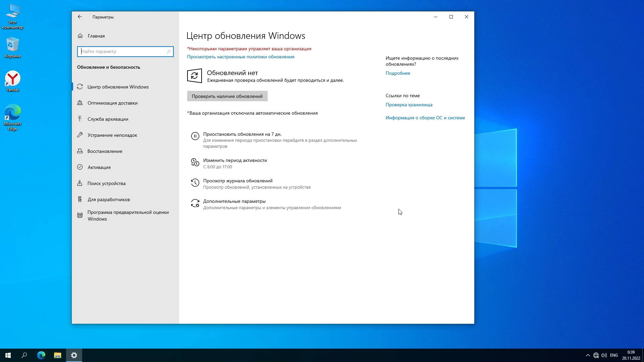644x362 pixels.
Task: Open Оптимизация доставки section
Action: pyautogui.click(x=112, y=103)
